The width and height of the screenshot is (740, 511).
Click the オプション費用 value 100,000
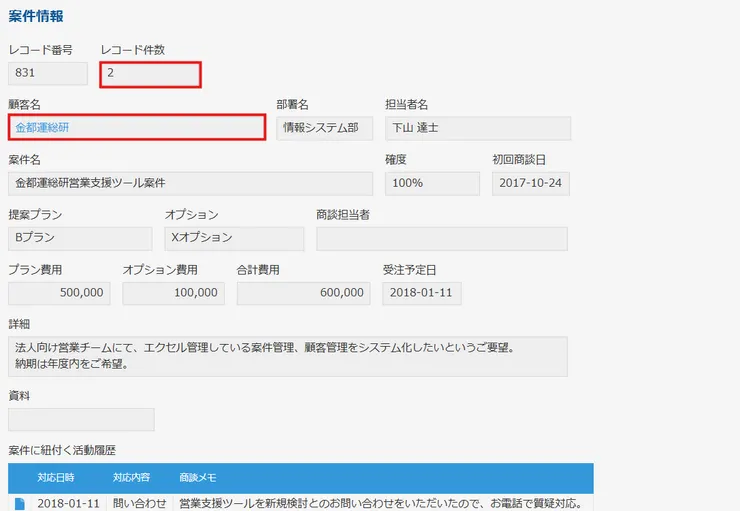click(x=173, y=293)
